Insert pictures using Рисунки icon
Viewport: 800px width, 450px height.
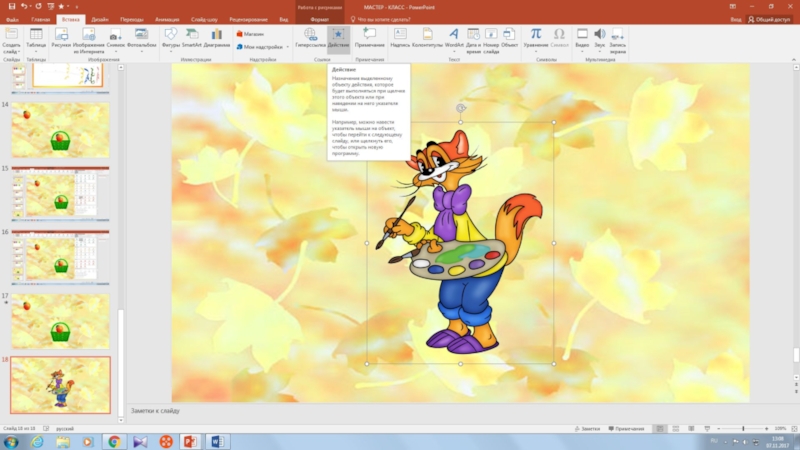(x=63, y=38)
